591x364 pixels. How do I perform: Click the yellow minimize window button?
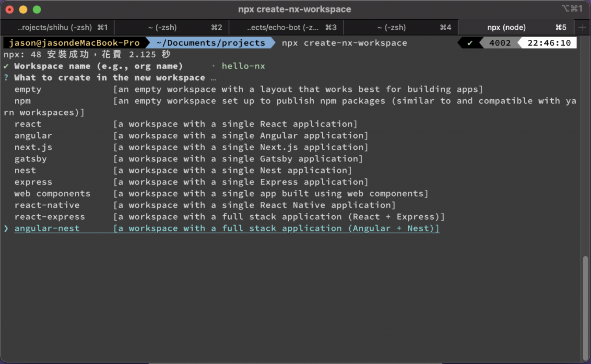click(23, 9)
